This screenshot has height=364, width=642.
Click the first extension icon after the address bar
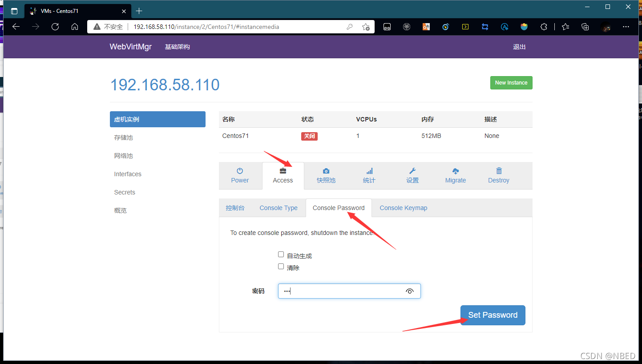coord(387,27)
